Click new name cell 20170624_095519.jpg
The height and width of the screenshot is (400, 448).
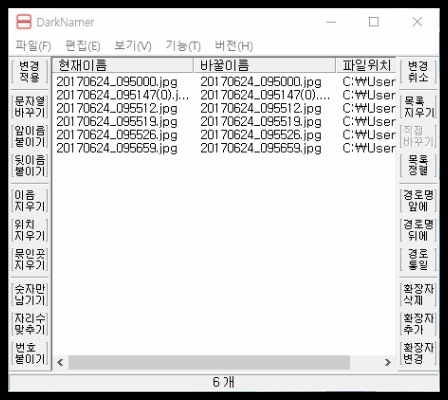(x=261, y=122)
